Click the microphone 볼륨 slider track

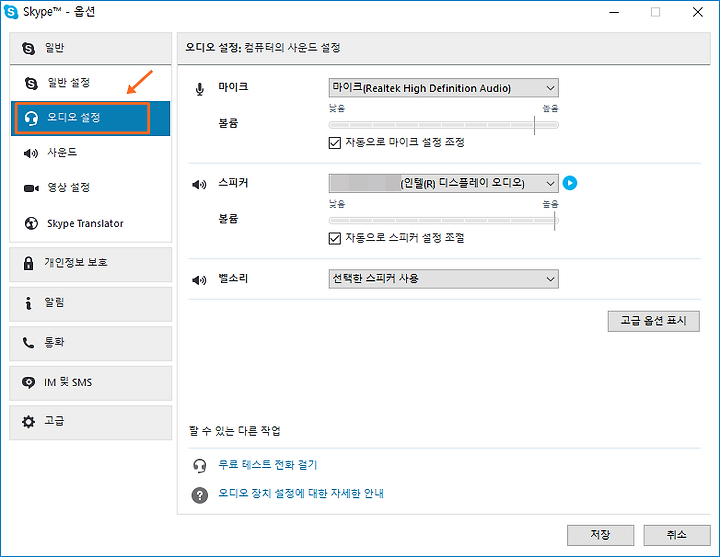click(444, 125)
